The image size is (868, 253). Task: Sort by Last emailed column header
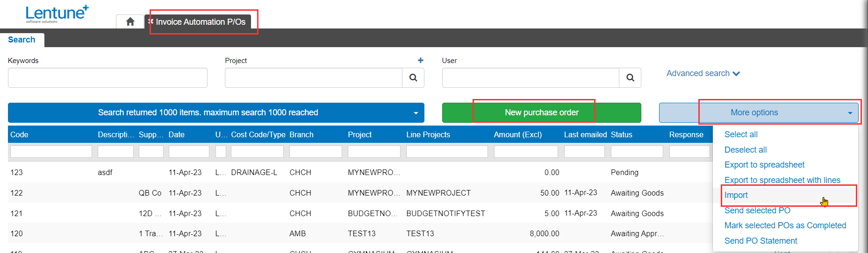(x=585, y=134)
